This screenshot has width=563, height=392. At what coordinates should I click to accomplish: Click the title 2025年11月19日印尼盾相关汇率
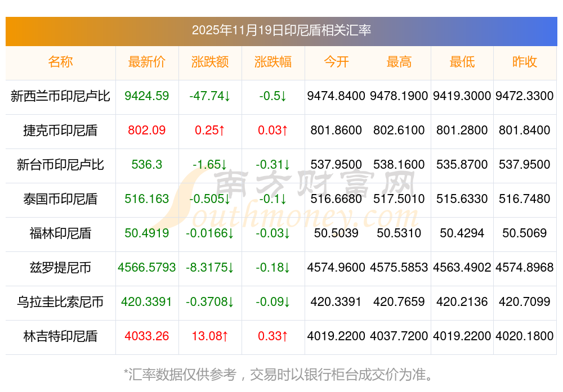coord(281,30)
